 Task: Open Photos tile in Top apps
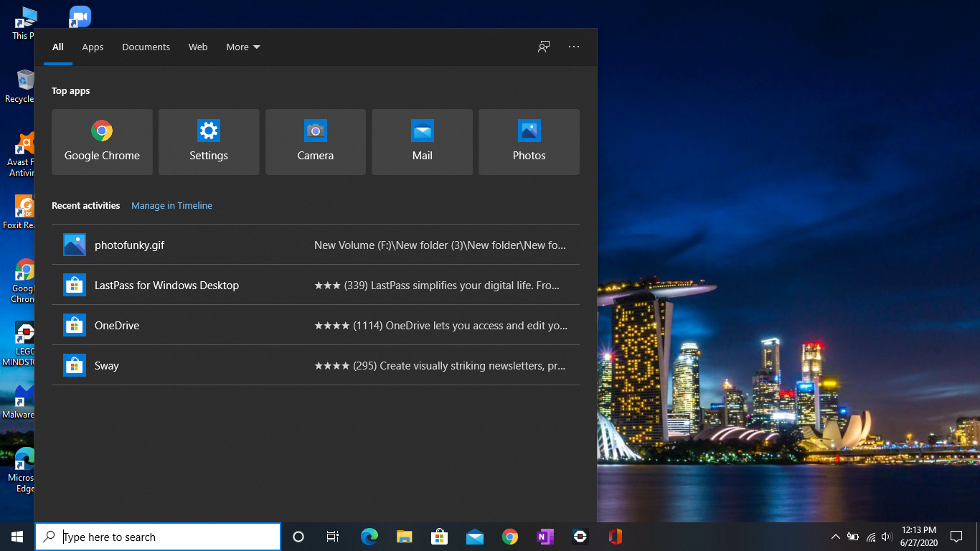tap(529, 142)
